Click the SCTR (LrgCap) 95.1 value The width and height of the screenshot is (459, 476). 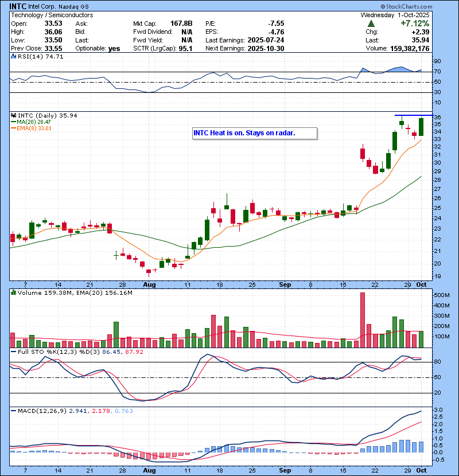(185, 49)
